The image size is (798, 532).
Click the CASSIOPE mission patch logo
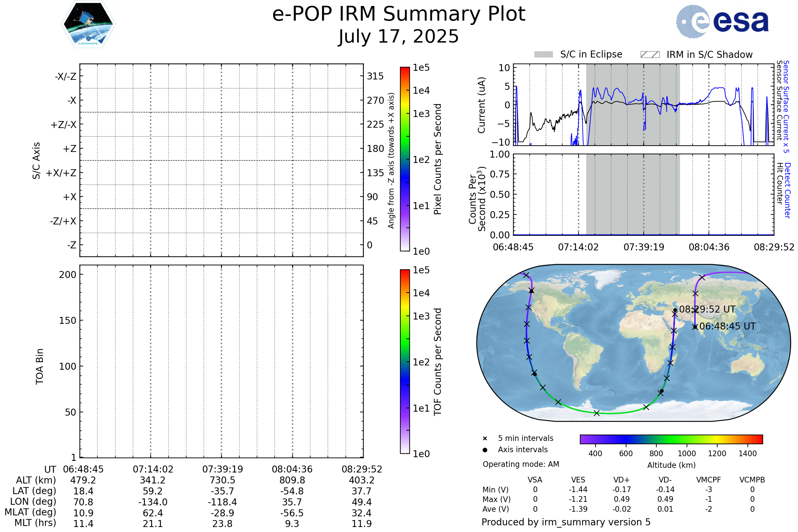(88, 24)
